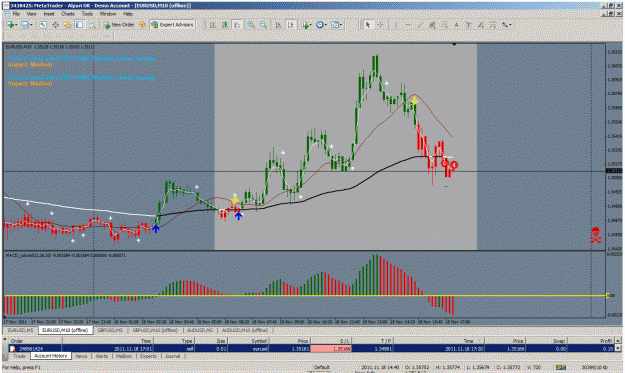
Task: Click the pink S/L value cell
Action: (x=331, y=349)
